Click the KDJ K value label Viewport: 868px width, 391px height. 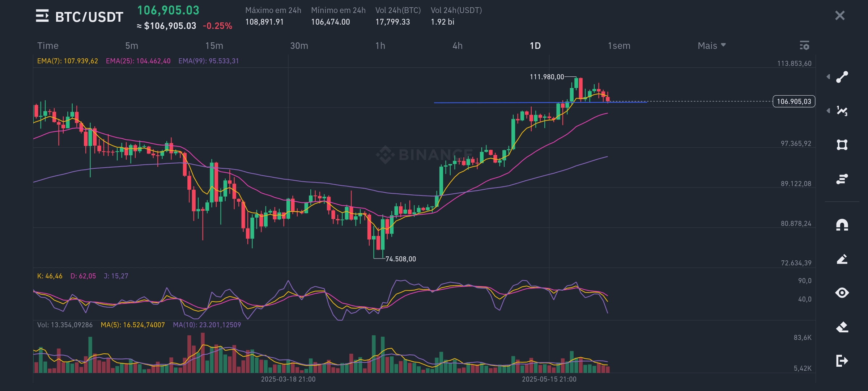(x=50, y=276)
